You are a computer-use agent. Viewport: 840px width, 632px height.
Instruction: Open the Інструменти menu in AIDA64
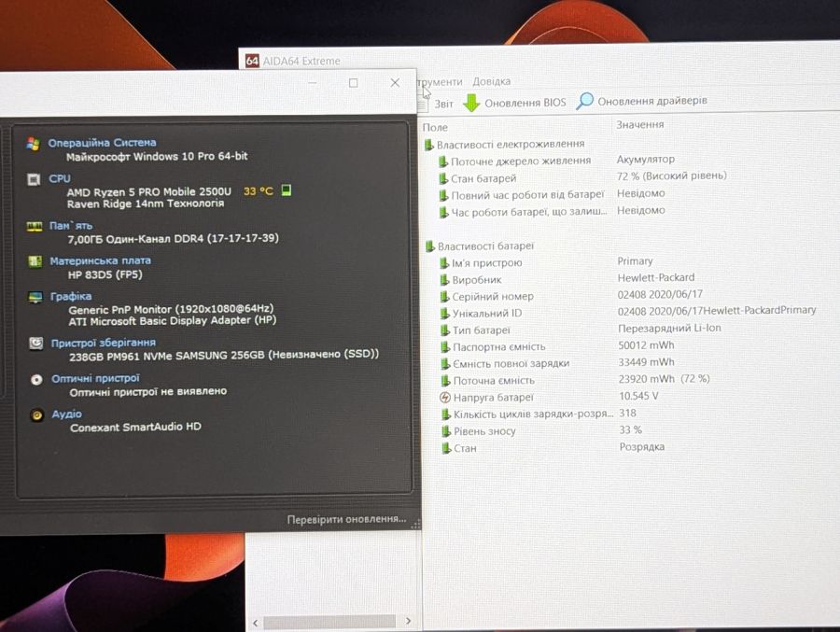(440, 82)
